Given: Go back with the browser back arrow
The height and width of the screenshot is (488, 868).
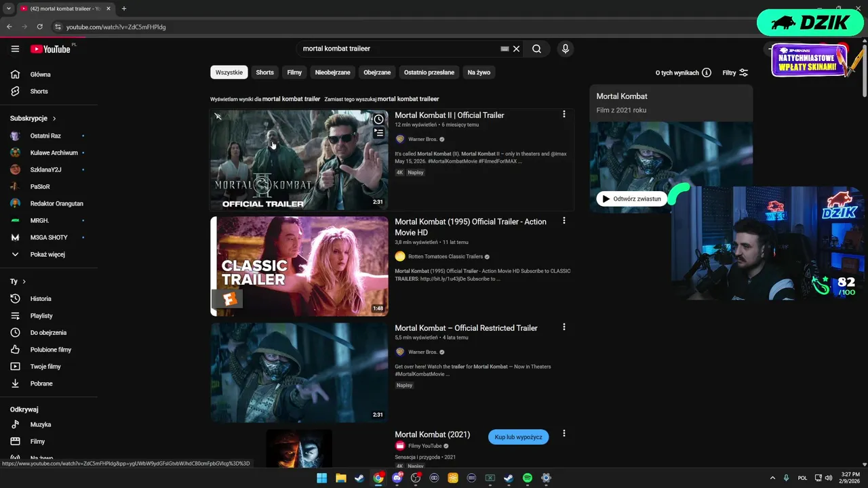Looking at the screenshot, I should (9, 27).
